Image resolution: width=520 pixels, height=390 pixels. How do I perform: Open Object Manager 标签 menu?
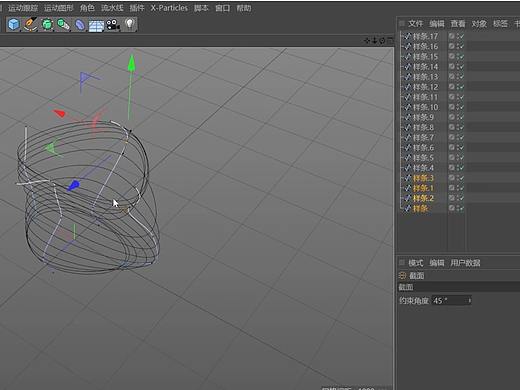(500, 23)
